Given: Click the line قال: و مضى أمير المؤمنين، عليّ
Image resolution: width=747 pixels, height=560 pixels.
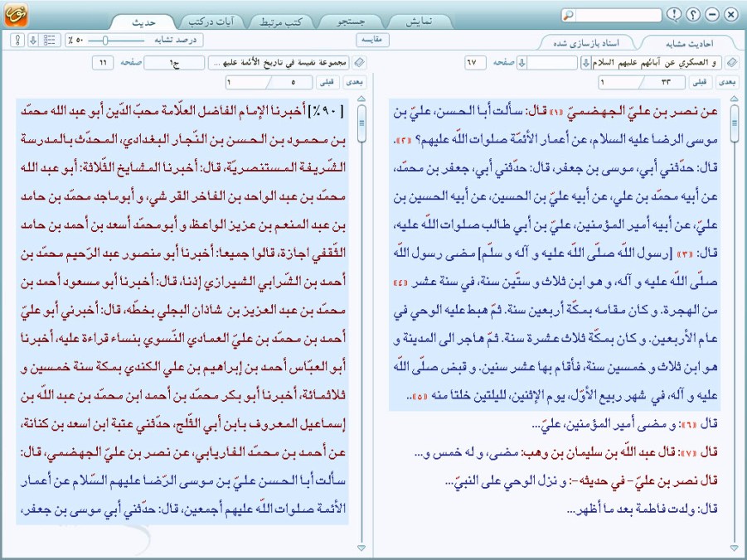Looking at the screenshot, I should coord(624,424).
